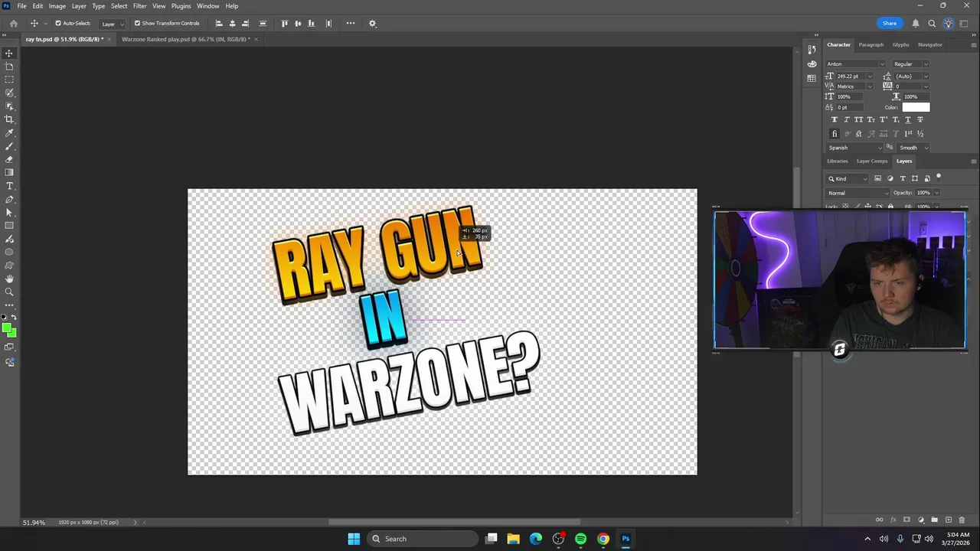The width and height of the screenshot is (980, 551).
Task: Select the Artboard tool
Action: [9, 67]
